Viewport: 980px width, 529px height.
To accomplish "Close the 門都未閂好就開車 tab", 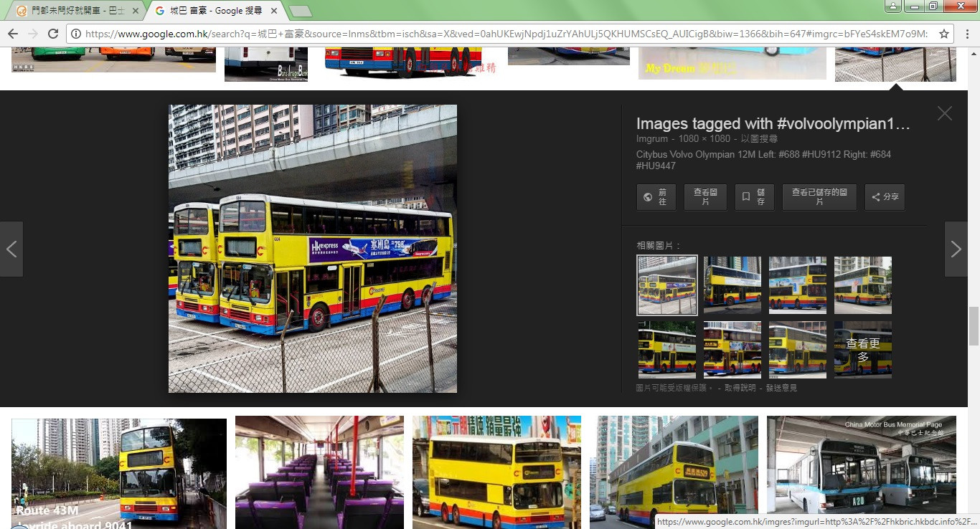I will [x=135, y=11].
